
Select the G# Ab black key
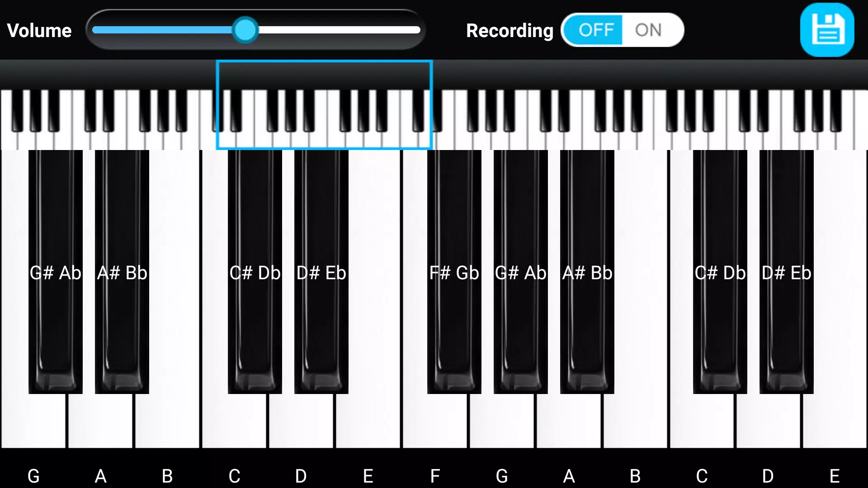pos(56,272)
